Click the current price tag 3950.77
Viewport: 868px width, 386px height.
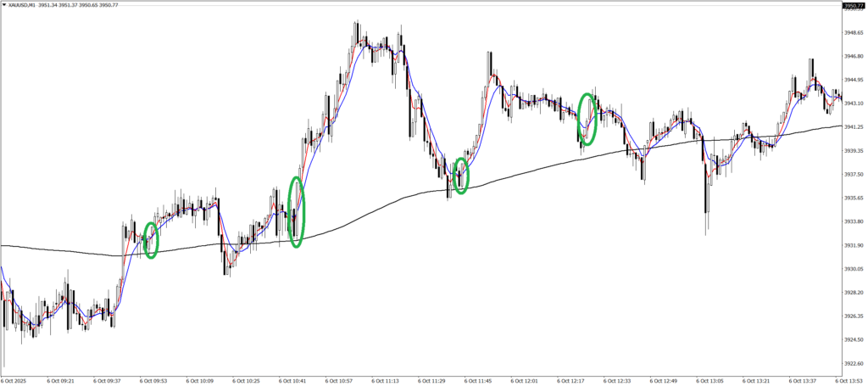tap(853, 6)
